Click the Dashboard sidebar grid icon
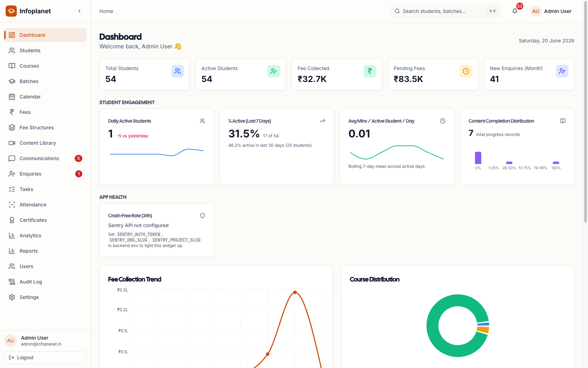The image size is (588, 368). [x=12, y=35]
